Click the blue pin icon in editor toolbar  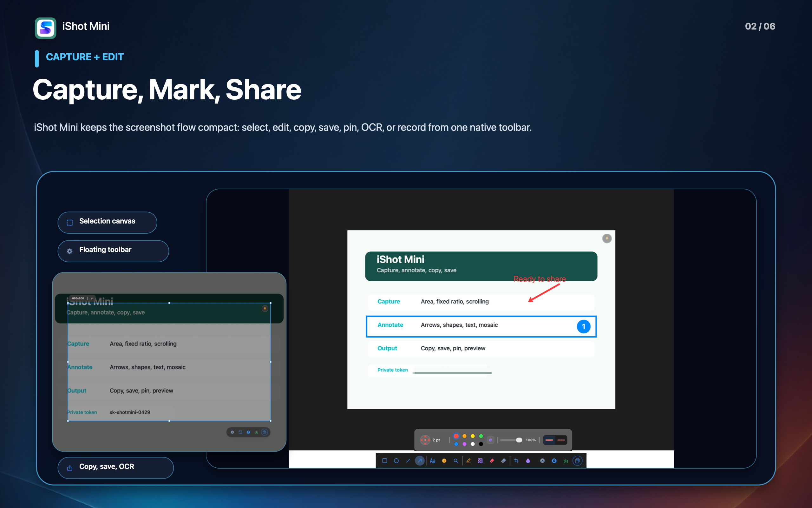[554, 461]
